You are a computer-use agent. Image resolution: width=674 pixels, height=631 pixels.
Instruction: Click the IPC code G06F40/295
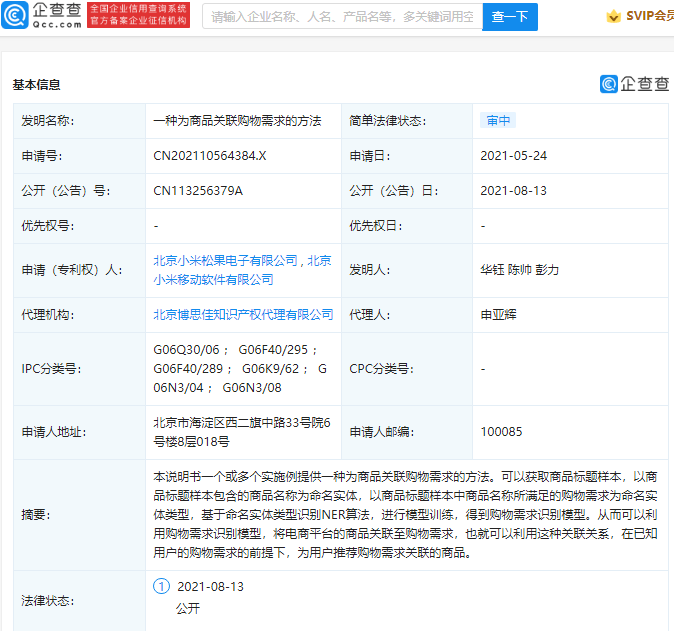tap(273, 350)
